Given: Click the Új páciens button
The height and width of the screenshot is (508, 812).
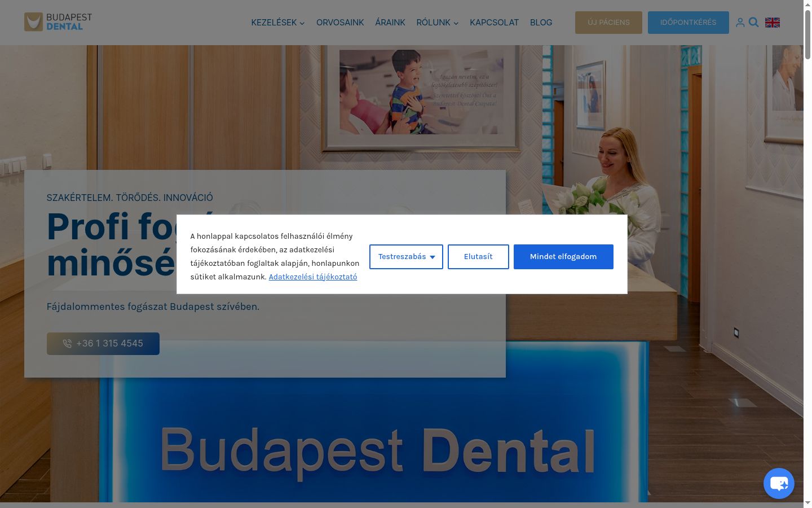Looking at the screenshot, I should (x=608, y=23).
